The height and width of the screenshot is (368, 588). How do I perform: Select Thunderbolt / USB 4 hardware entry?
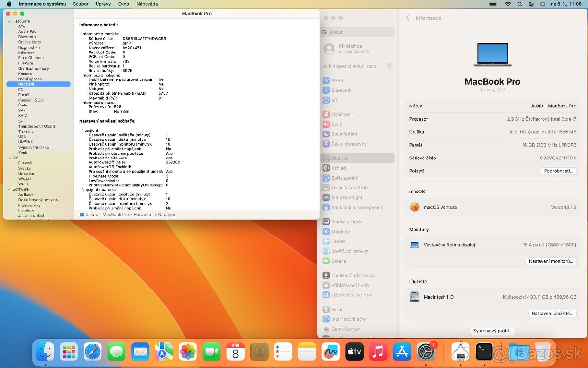pyautogui.click(x=37, y=126)
